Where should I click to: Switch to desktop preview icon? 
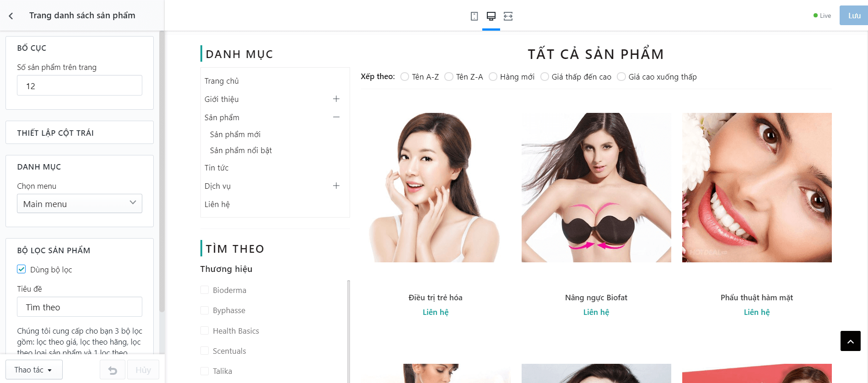point(491,16)
